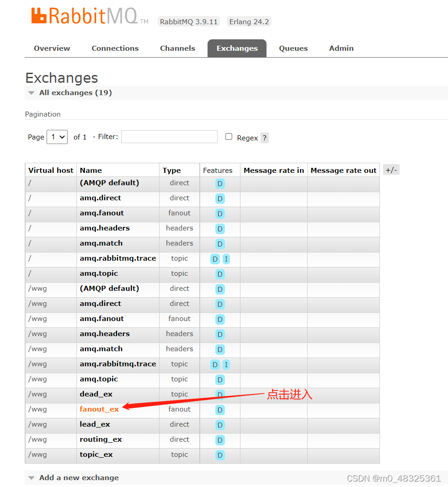The height and width of the screenshot is (487, 448).
Task: Open (AMQP default) exchange in /wwg vhost
Action: (x=109, y=288)
